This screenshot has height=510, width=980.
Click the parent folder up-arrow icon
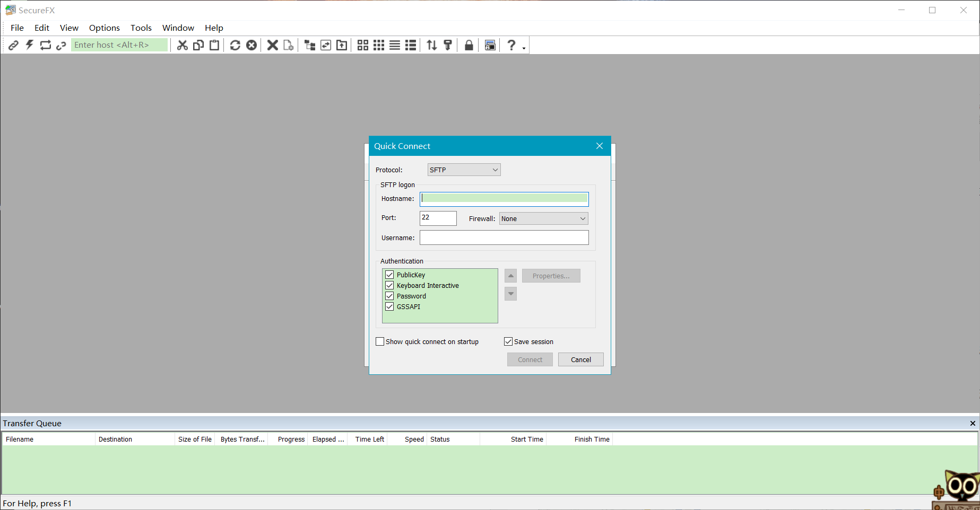click(x=342, y=45)
